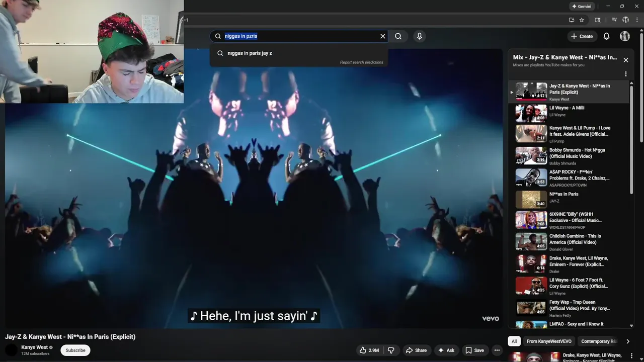Select suggestion 'niggas in paris jay z'
644x362 pixels.
point(299,53)
